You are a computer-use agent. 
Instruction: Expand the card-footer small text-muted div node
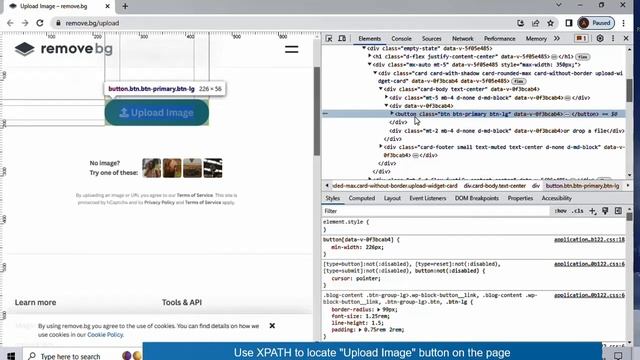point(381,147)
